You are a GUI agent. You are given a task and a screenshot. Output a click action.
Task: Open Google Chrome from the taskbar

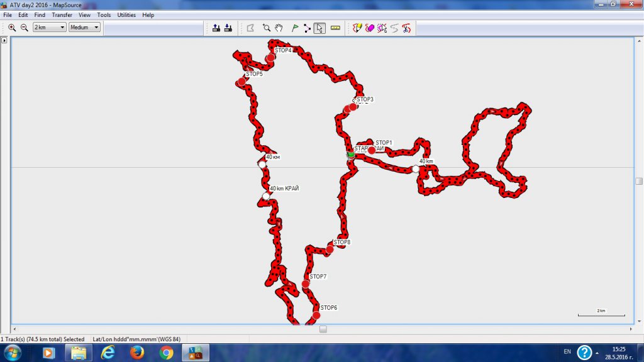tap(166, 353)
